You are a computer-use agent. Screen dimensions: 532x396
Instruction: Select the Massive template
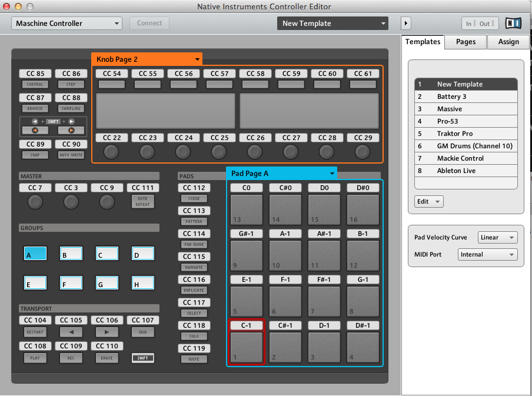(x=466, y=109)
